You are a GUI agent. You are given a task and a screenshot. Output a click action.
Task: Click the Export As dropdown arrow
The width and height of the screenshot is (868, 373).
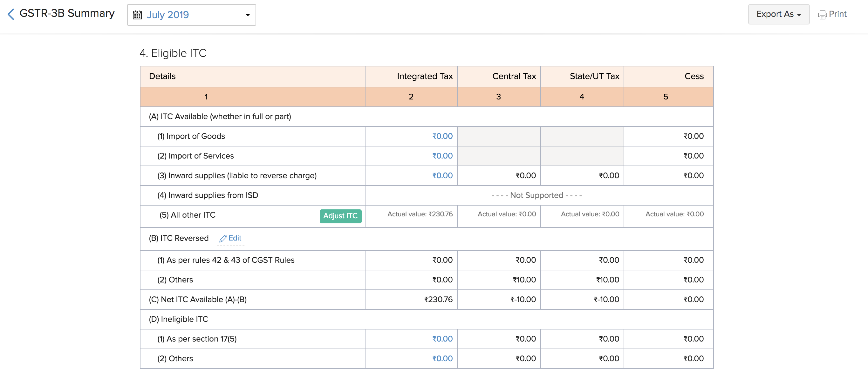(x=802, y=14)
